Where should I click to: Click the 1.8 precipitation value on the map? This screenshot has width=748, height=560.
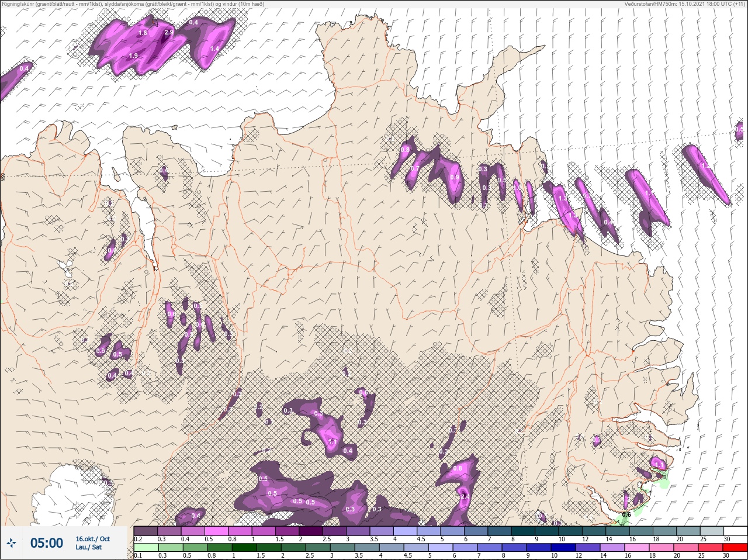(143, 33)
